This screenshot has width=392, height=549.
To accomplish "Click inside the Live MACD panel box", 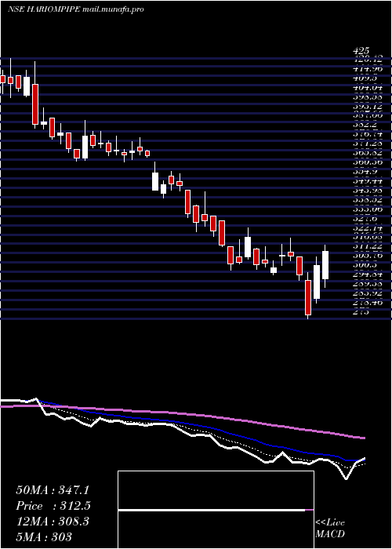I will click(x=216, y=510).
